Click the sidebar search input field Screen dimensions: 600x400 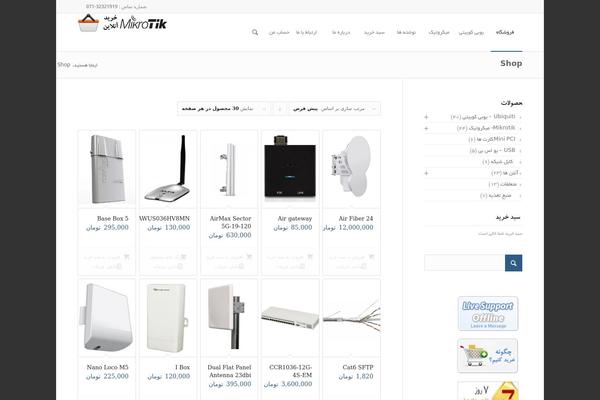(465, 263)
